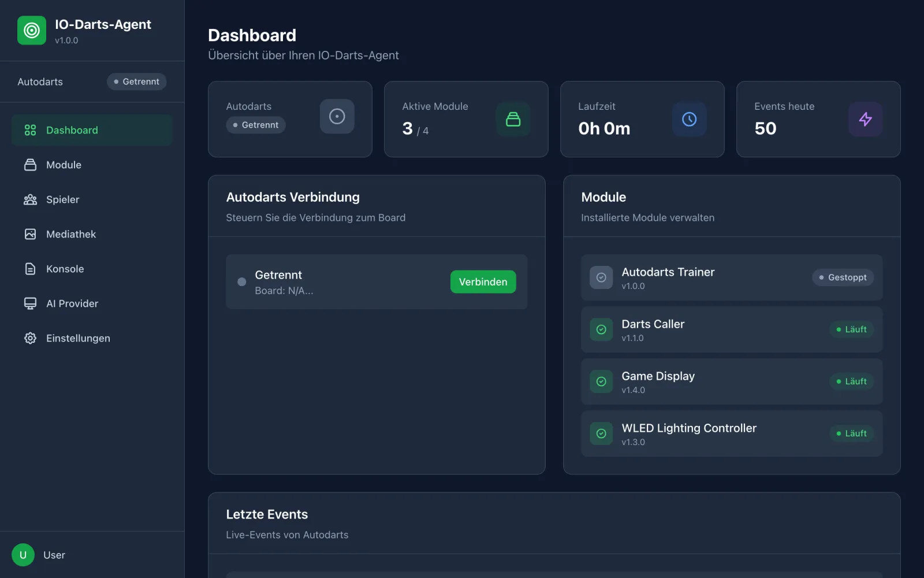Select the Darts Caller module name

coord(653,324)
